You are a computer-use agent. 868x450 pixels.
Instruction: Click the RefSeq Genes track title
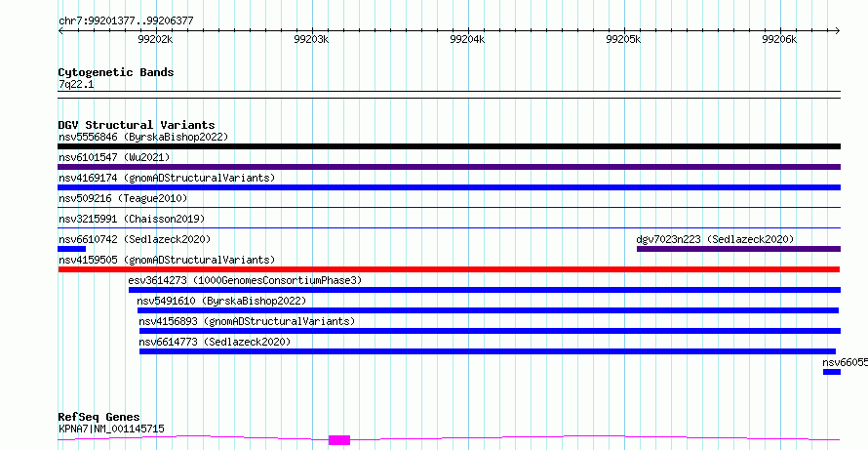99,418
